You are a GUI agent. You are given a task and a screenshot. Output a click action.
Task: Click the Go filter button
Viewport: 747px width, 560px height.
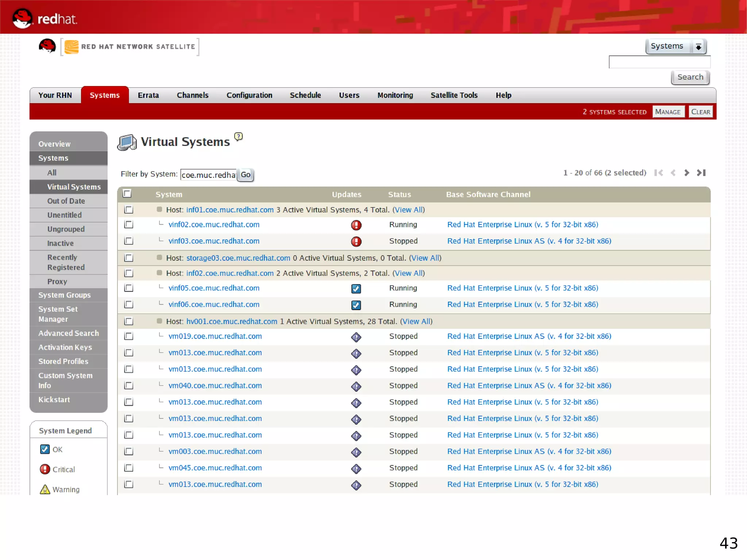click(x=245, y=175)
